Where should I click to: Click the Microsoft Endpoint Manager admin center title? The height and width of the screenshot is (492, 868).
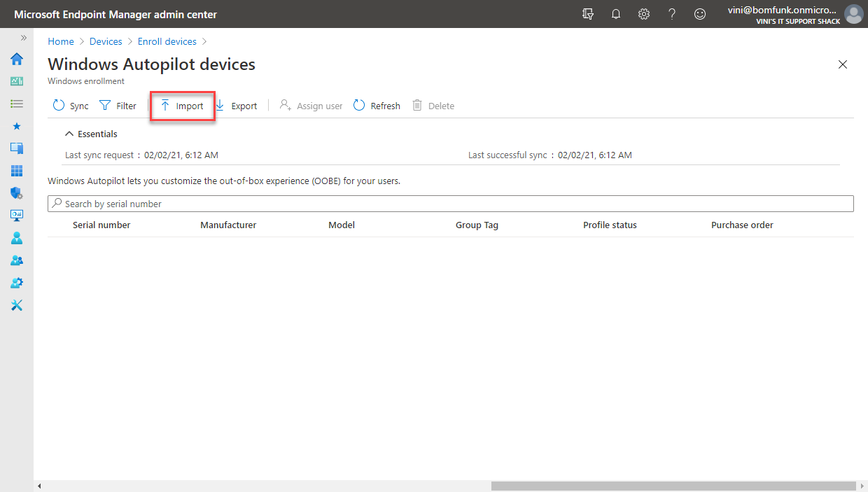click(115, 14)
